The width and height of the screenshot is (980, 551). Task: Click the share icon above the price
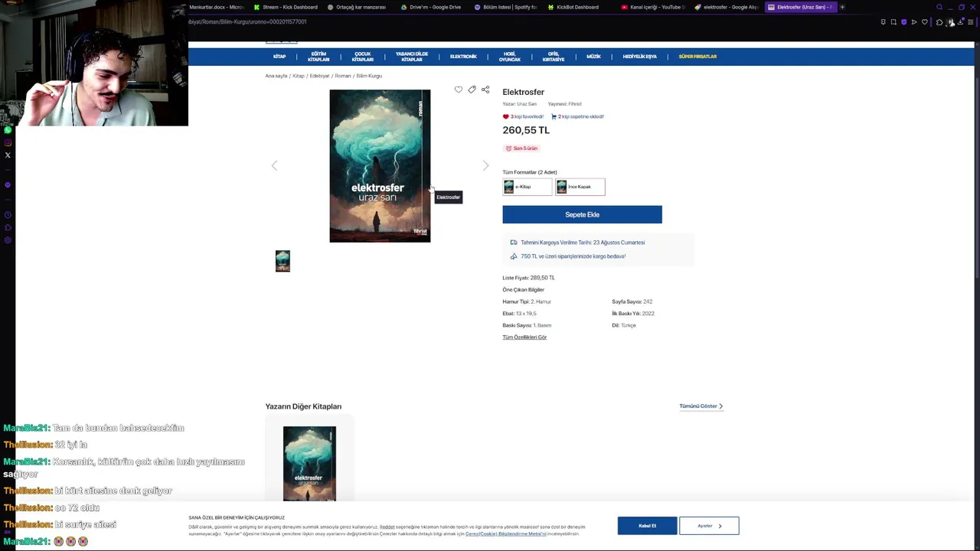(485, 90)
